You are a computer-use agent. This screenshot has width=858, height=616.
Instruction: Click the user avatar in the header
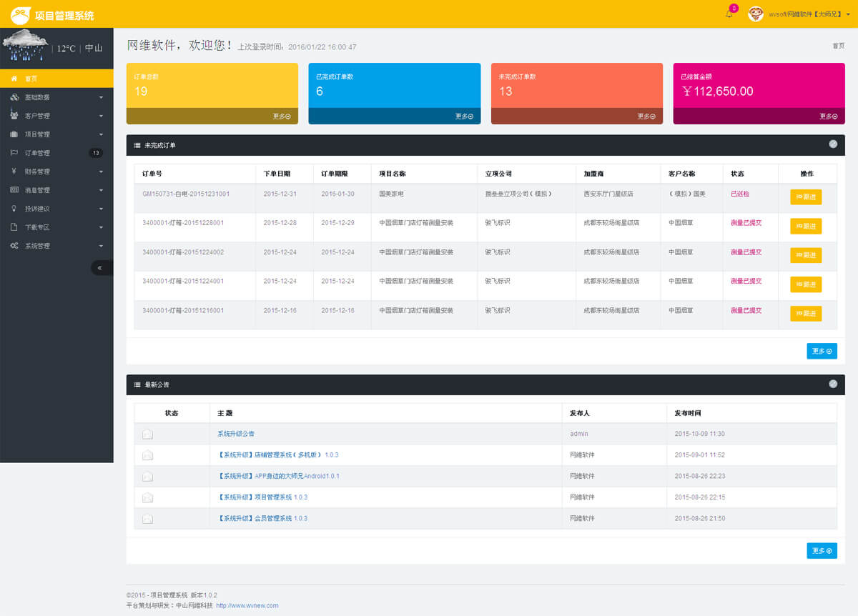pyautogui.click(x=756, y=14)
